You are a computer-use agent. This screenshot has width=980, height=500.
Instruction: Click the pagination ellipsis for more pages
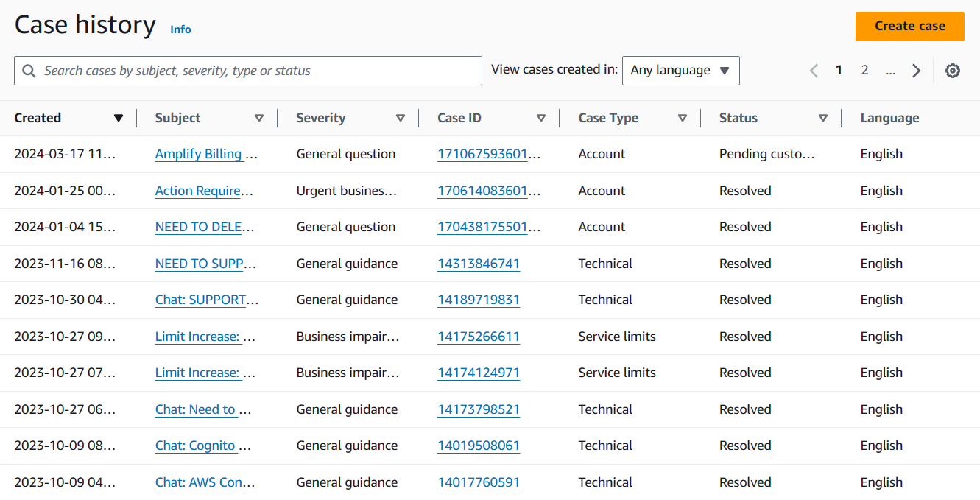coord(890,71)
